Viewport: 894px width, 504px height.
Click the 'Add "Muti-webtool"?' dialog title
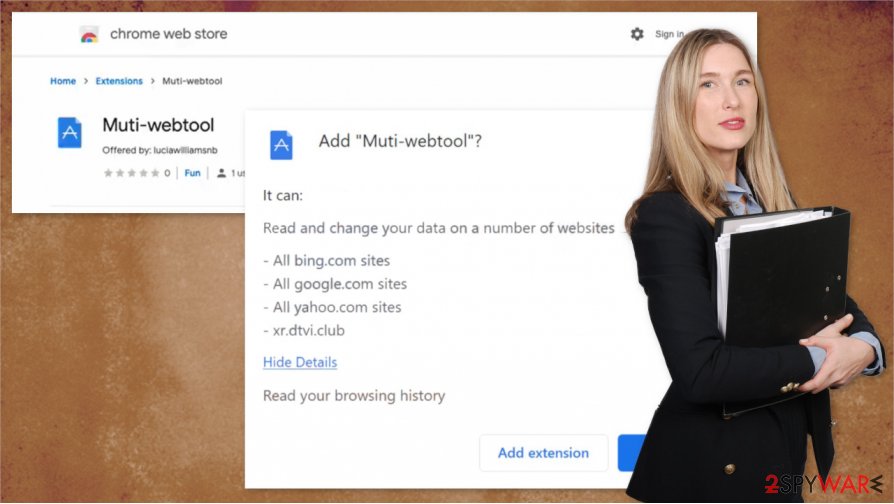tap(400, 141)
